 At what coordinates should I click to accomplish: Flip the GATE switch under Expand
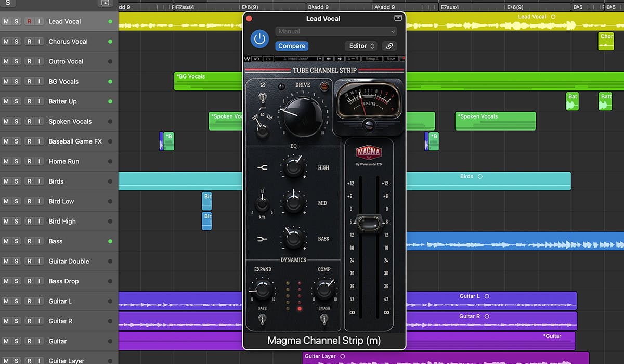[x=263, y=319]
